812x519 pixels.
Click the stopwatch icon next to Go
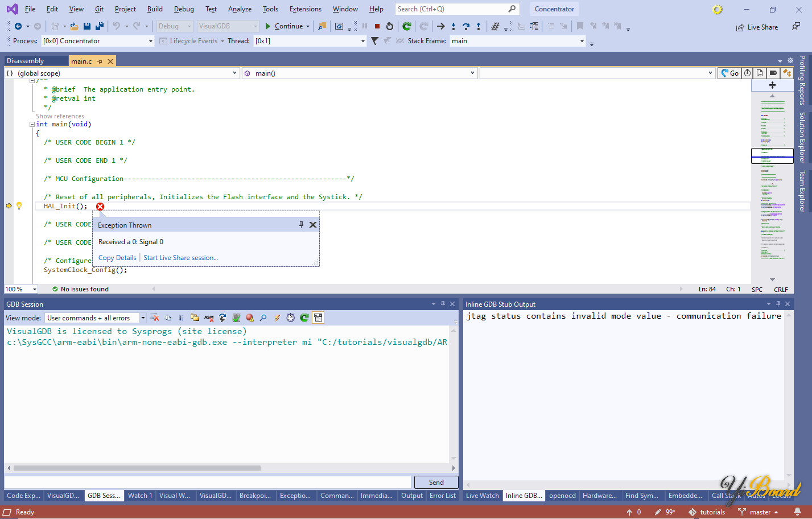click(x=747, y=73)
